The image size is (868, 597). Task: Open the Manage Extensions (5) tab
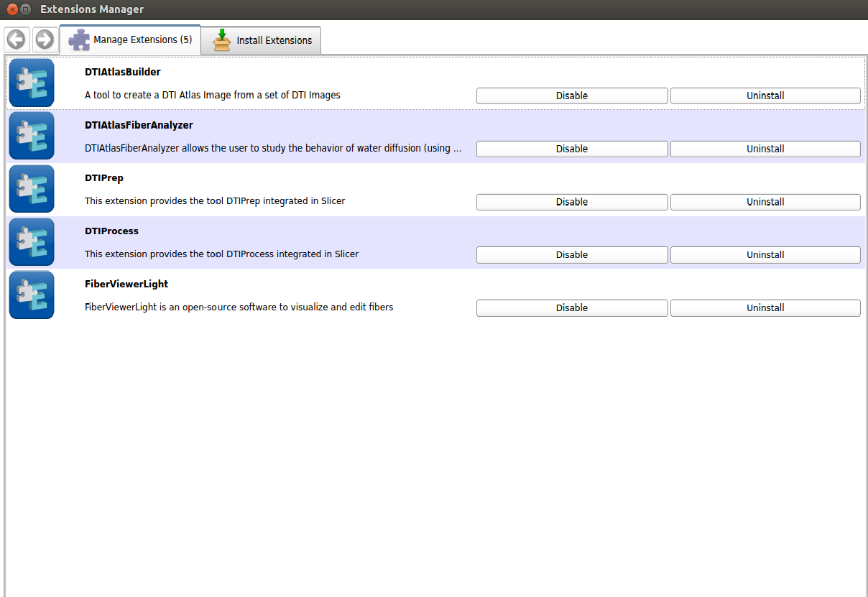click(131, 40)
